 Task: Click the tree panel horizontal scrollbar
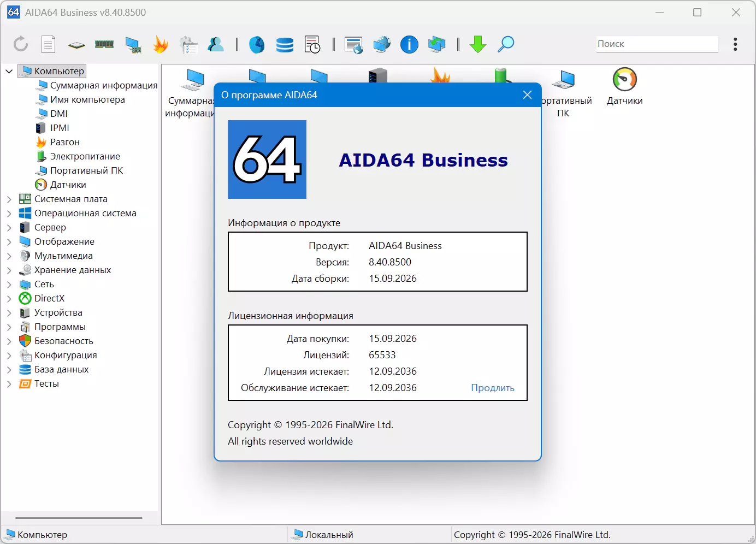tap(79, 518)
